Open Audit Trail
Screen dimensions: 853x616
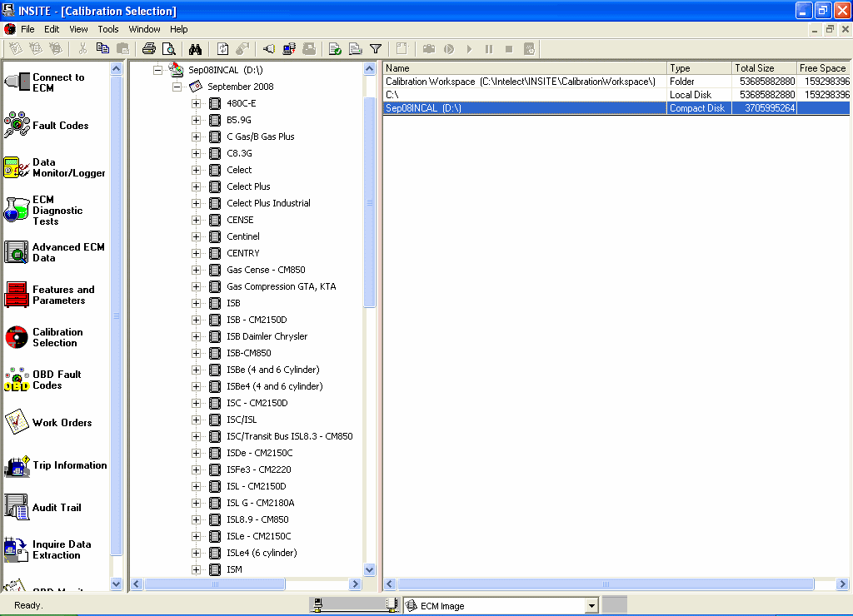point(42,507)
